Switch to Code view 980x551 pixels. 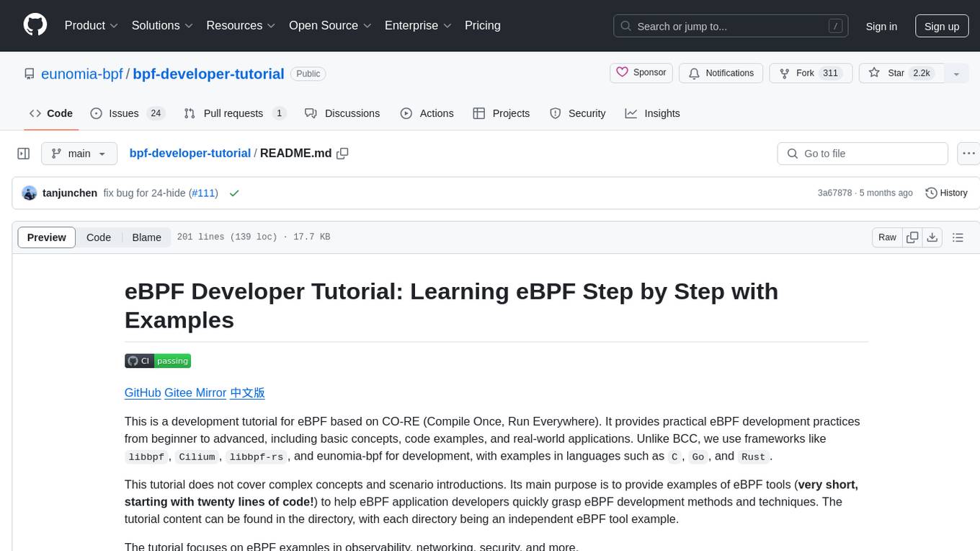click(x=99, y=237)
